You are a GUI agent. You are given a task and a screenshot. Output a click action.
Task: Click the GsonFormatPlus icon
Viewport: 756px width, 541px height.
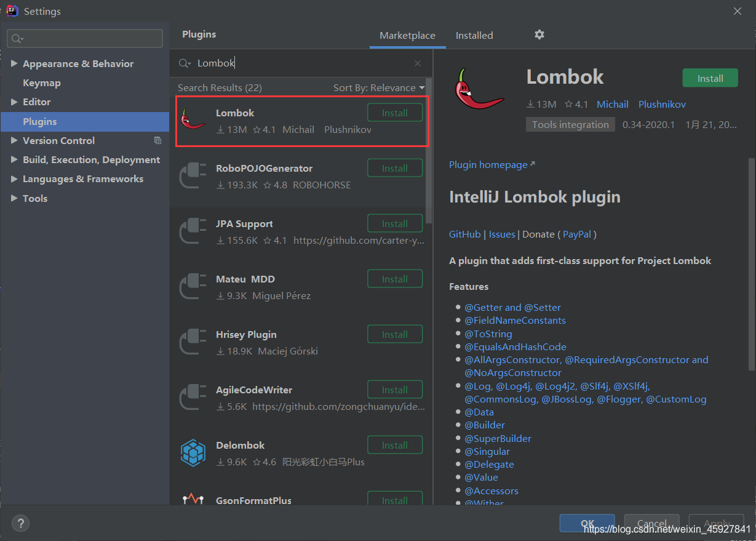pos(193,499)
